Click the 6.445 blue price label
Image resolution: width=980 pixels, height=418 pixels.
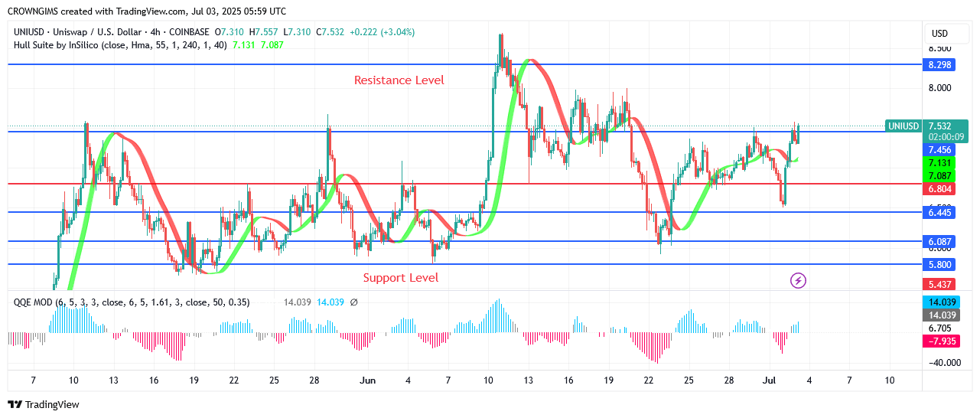(940, 212)
